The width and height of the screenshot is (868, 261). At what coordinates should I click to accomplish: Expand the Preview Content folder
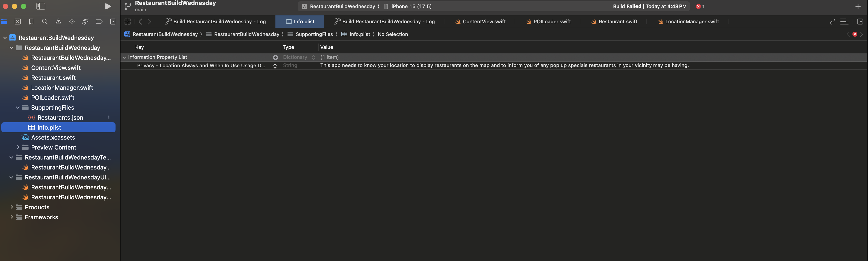[x=18, y=147]
